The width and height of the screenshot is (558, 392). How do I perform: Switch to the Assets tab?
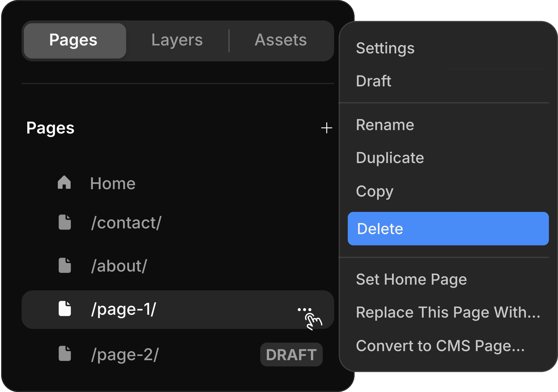281,40
